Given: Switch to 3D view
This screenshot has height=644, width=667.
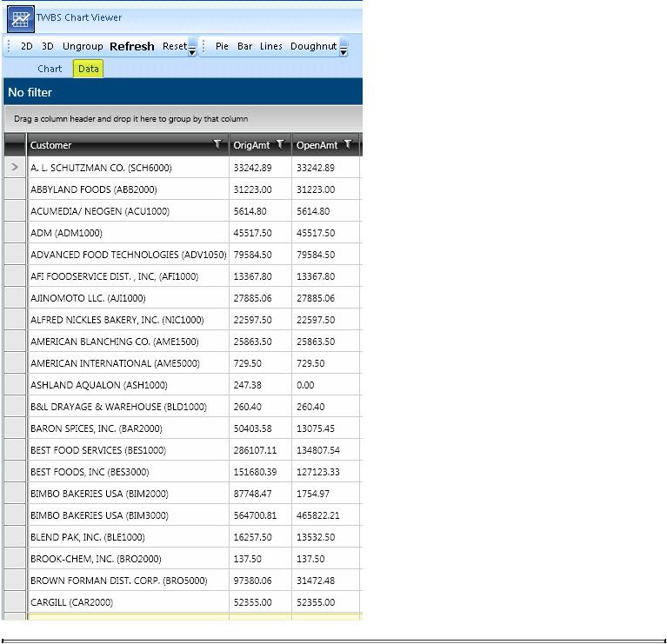Looking at the screenshot, I should coord(48,46).
